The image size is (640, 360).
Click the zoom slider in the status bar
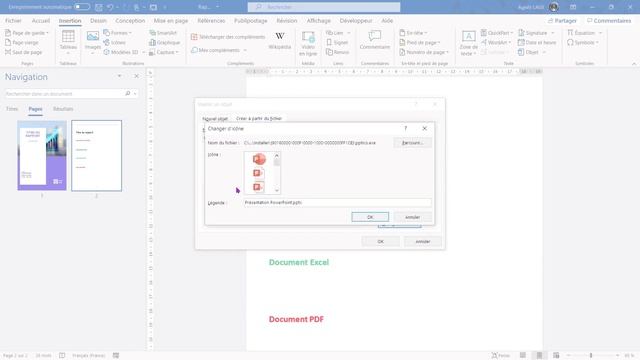pos(591,356)
